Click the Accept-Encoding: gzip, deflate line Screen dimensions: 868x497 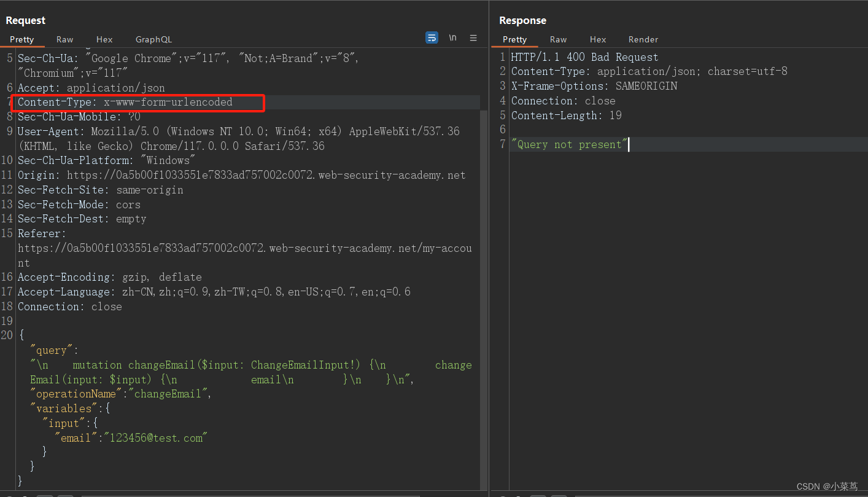pyautogui.click(x=109, y=277)
